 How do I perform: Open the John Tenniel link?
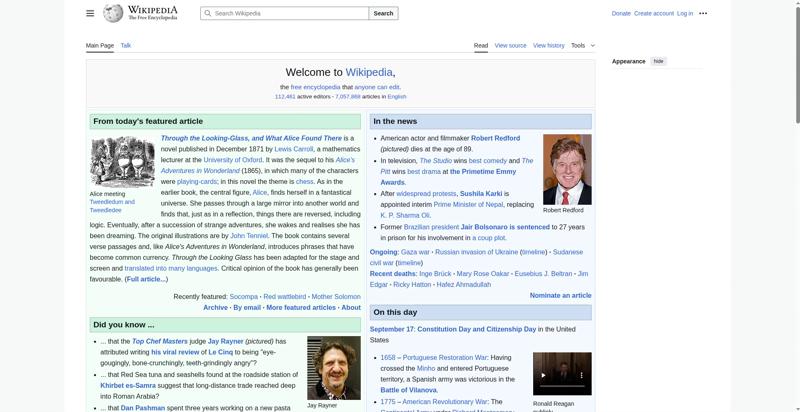click(x=249, y=236)
